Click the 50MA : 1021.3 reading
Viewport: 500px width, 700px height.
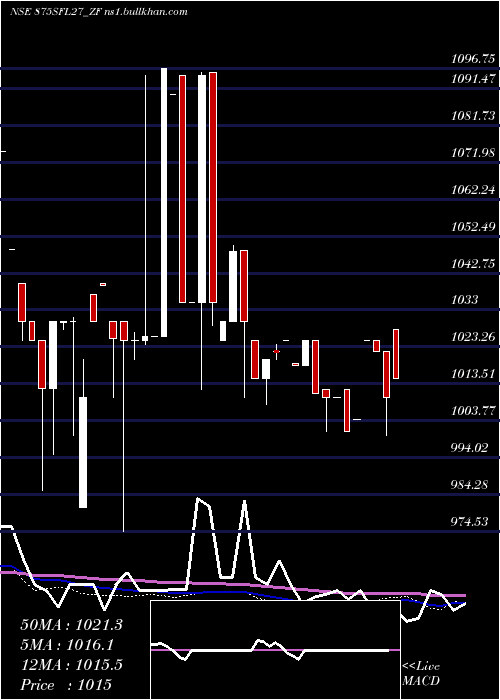pos(71,625)
